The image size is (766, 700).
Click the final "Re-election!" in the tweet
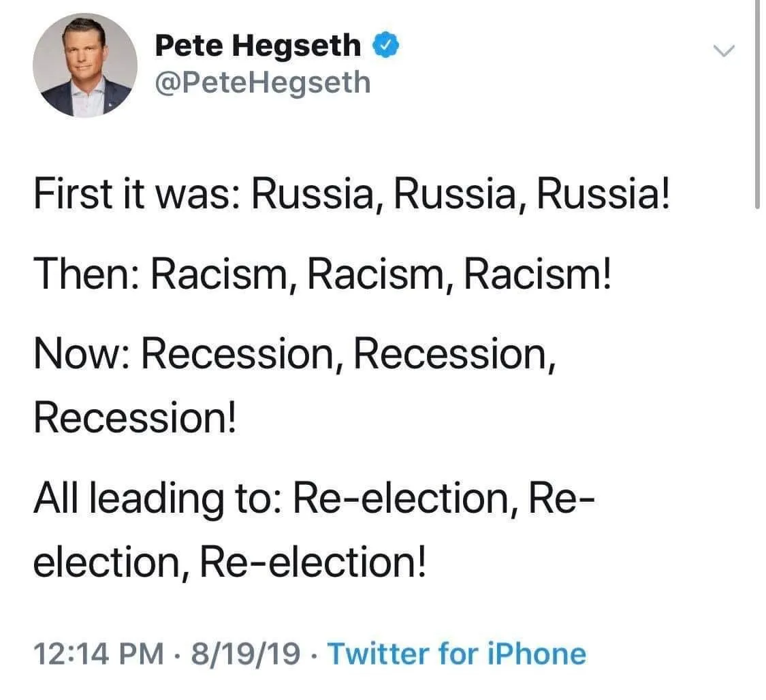pyautogui.click(x=316, y=562)
